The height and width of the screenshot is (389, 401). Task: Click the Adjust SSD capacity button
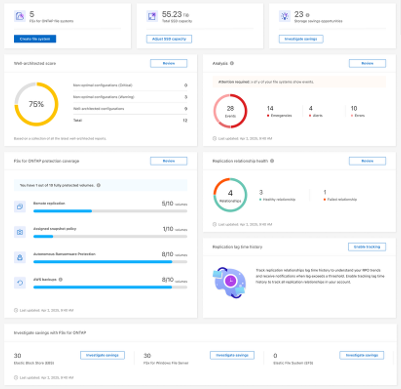click(x=169, y=39)
